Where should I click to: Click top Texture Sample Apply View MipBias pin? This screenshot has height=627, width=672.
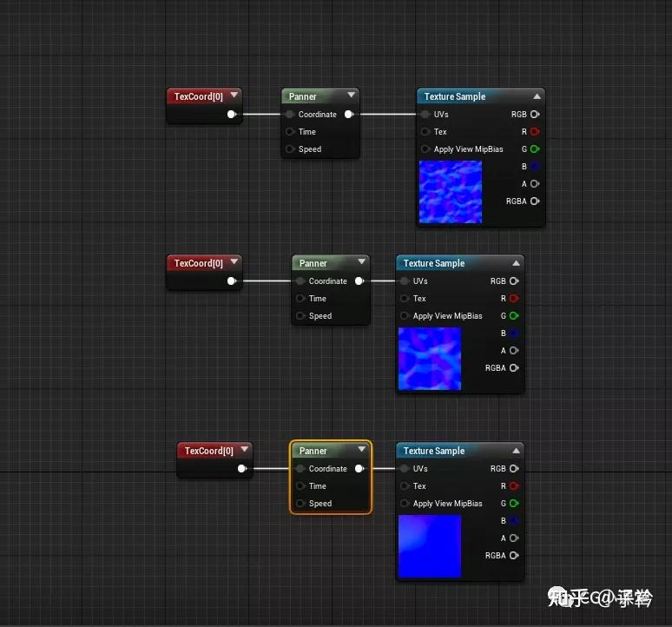(x=425, y=149)
